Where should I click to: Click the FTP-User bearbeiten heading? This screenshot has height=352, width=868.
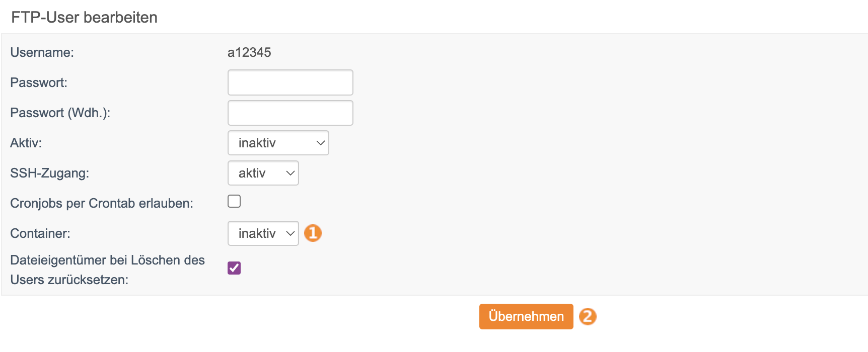tap(85, 17)
